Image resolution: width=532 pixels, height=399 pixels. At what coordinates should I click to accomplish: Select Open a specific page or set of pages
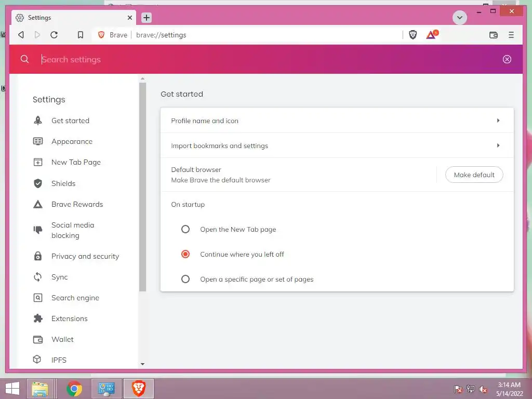185,279
